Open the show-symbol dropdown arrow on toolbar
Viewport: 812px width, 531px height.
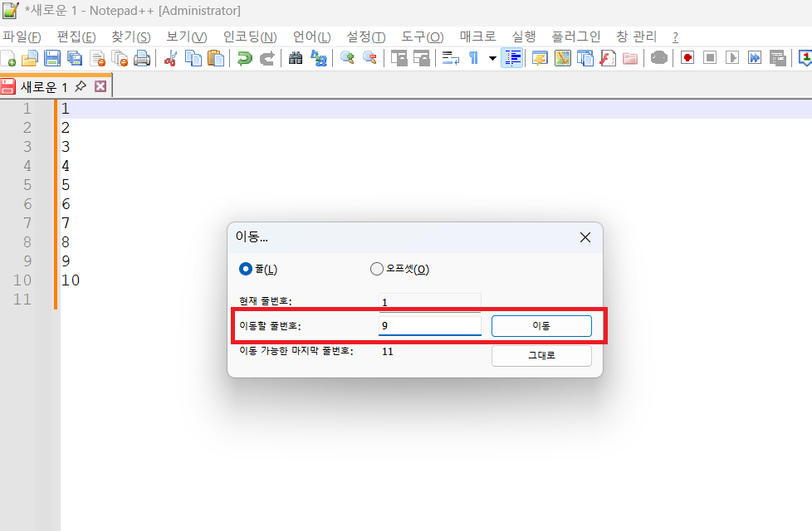click(x=492, y=57)
